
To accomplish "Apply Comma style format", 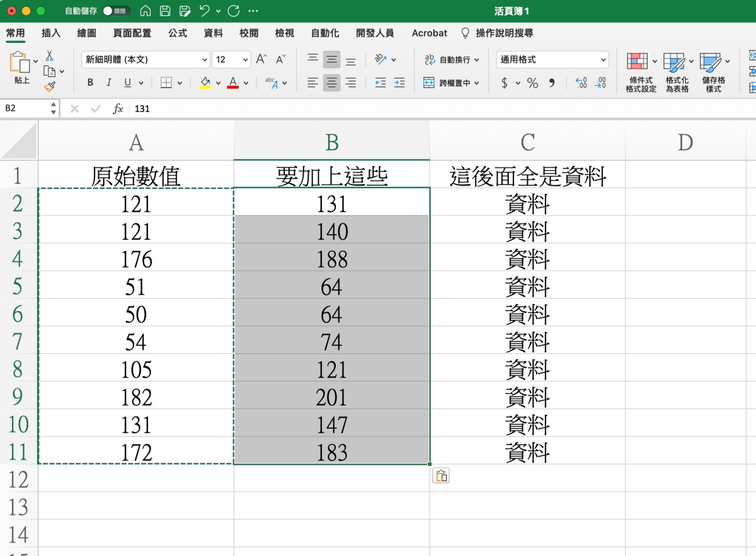I will [x=552, y=82].
